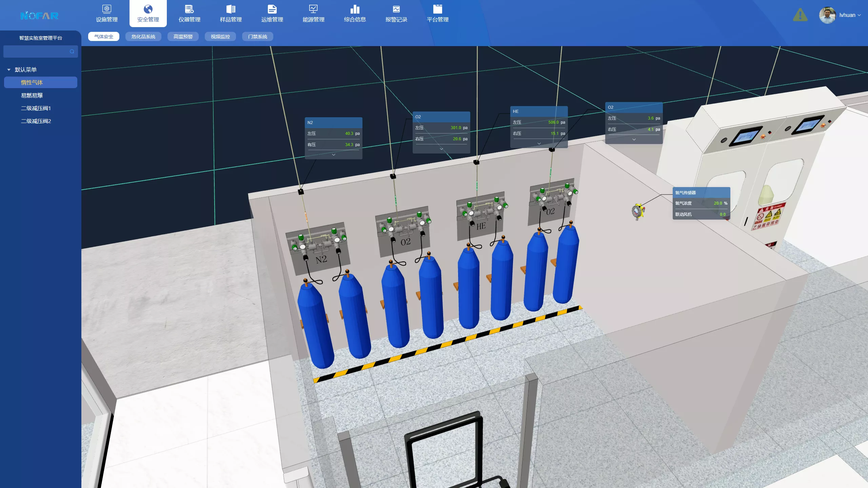
Task: Click the NOFAR logo
Action: (39, 16)
